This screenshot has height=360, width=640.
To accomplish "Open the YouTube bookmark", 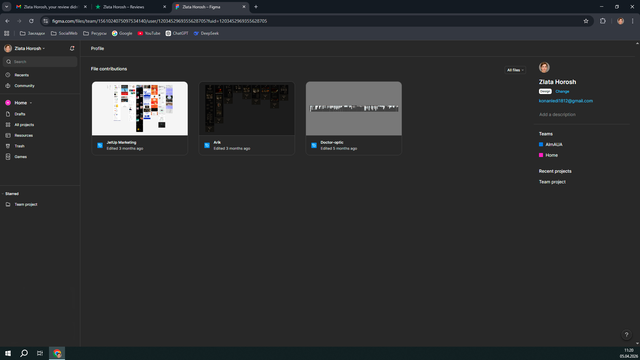I will click(x=149, y=33).
